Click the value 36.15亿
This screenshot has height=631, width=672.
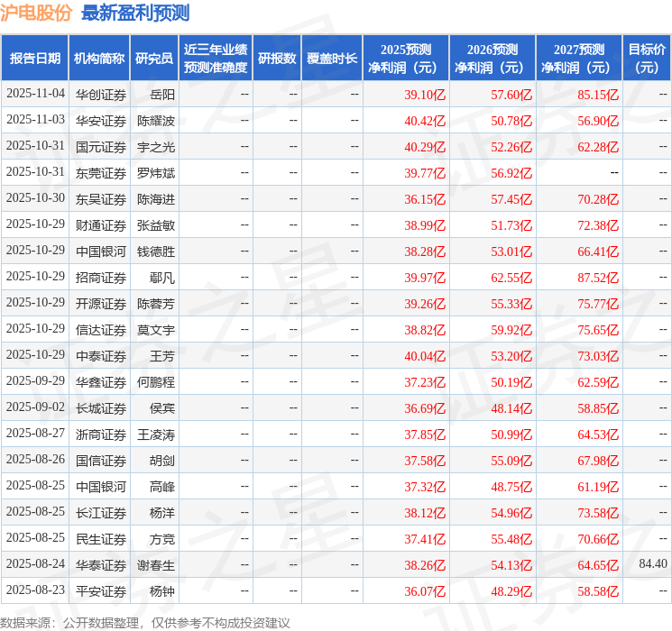(x=425, y=199)
